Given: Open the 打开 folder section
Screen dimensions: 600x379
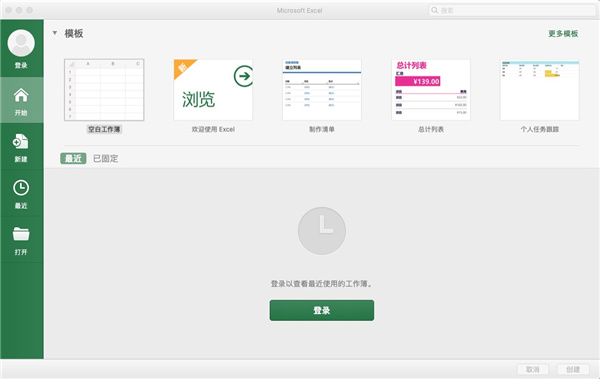Looking at the screenshot, I should coord(21,240).
